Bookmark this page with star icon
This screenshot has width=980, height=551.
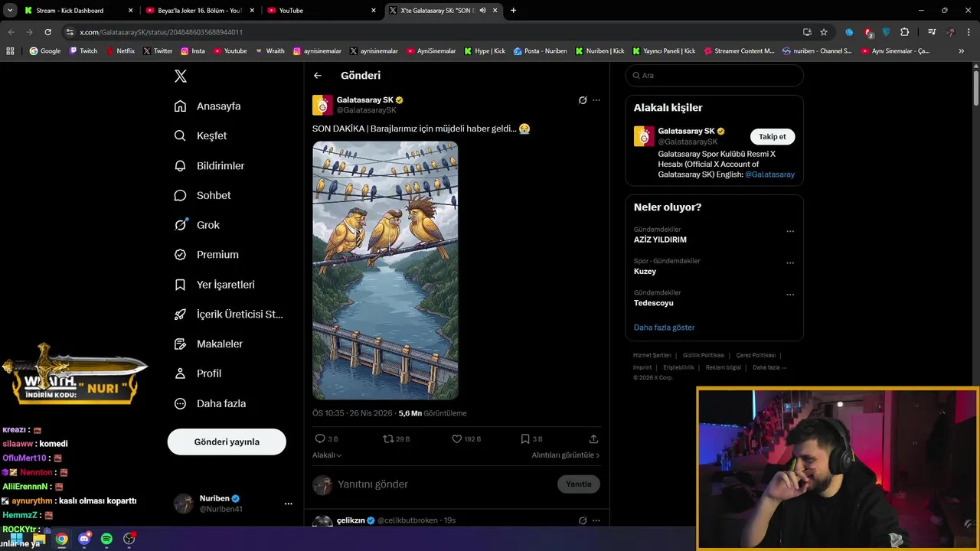click(824, 32)
